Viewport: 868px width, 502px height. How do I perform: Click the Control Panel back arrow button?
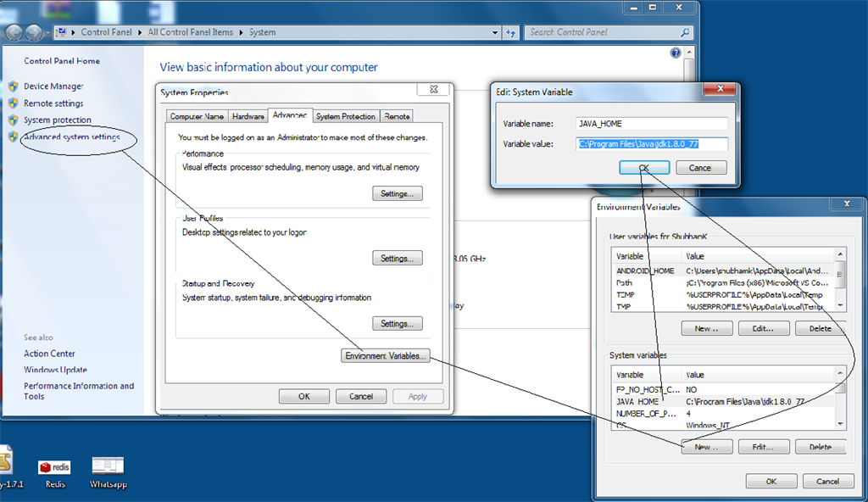point(14,33)
